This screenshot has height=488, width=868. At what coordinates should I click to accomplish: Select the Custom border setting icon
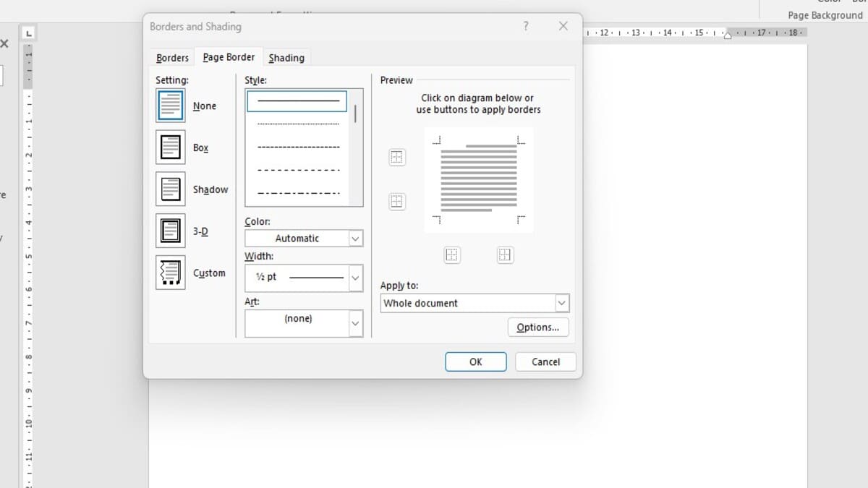[x=171, y=273]
